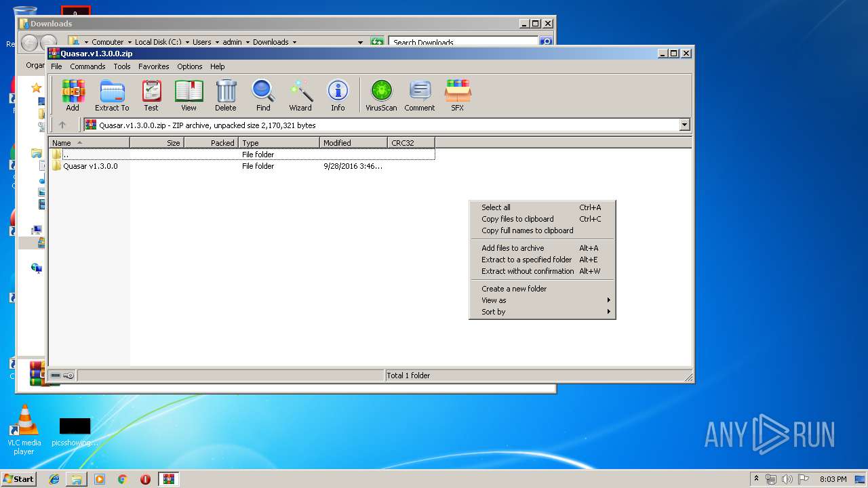Launch the Wizard wand tool
The width and height of the screenshot is (868, 488).
pyautogui.click(x=300, y=96)
